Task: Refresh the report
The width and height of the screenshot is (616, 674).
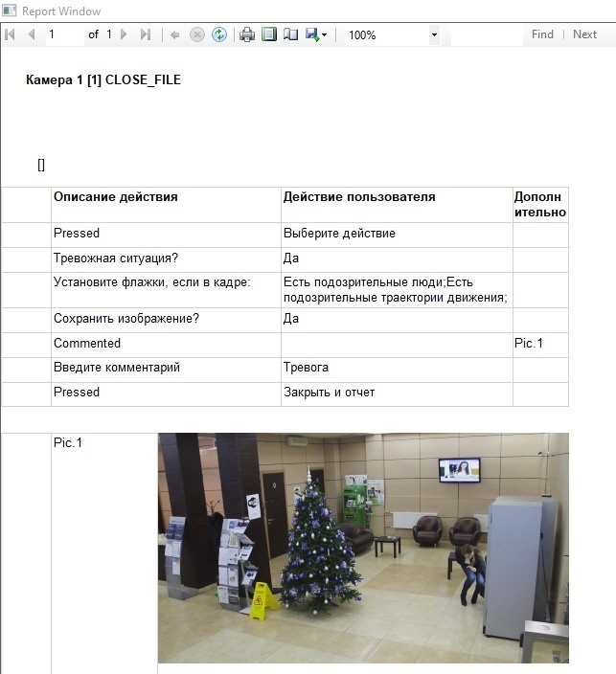Action: tap(219, 34)
